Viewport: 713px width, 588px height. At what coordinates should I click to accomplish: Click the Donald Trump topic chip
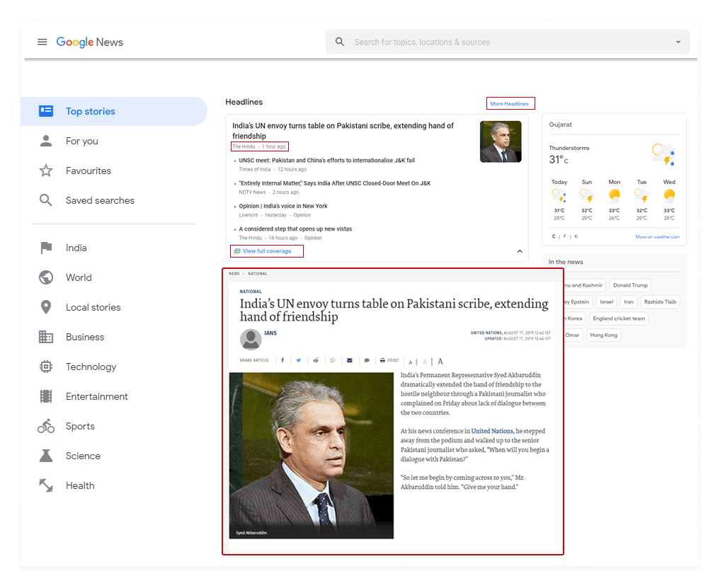(x=630, y=285)
